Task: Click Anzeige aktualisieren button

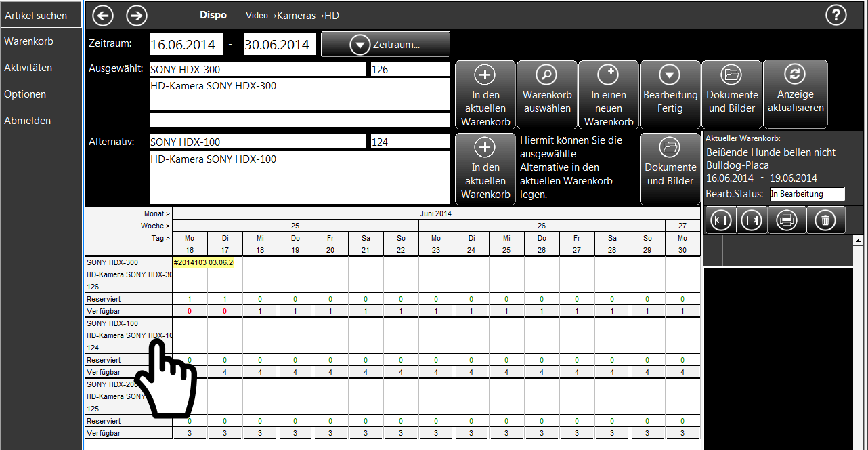Action: (x=796, y=95)
